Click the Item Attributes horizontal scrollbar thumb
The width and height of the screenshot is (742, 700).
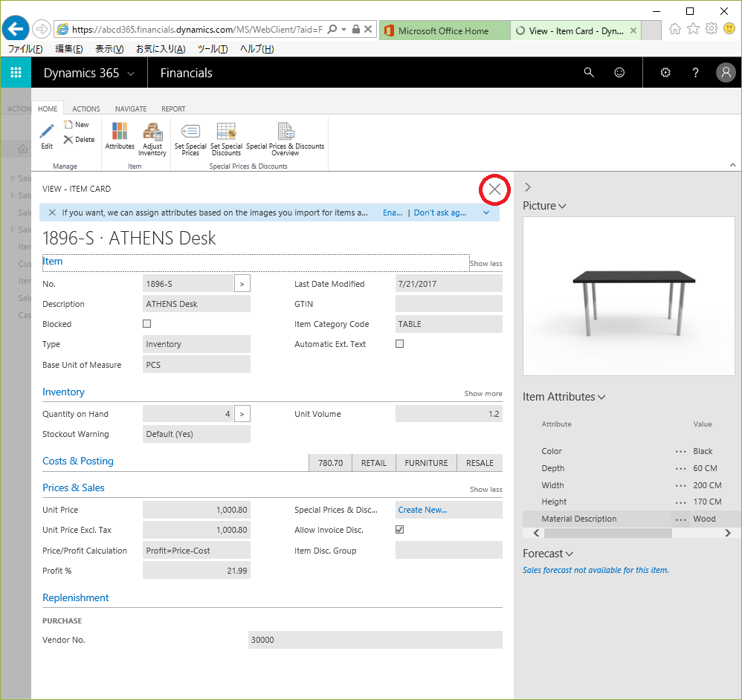[x=607, y=533]
